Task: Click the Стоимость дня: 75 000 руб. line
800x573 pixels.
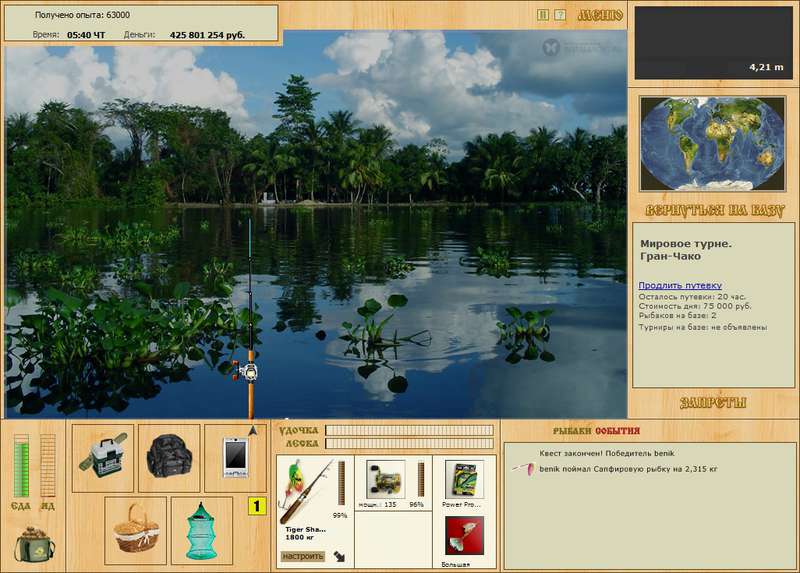Action: (x=695, y=306)
